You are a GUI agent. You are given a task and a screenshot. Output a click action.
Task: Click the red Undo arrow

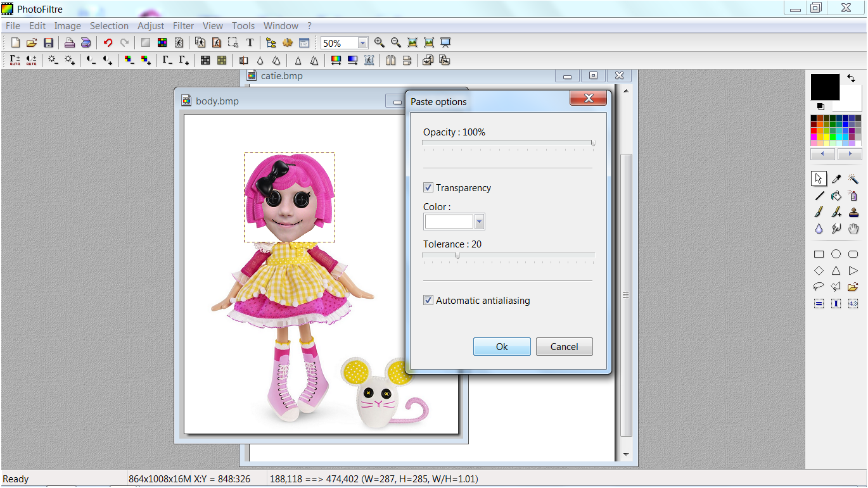(108, 42)
